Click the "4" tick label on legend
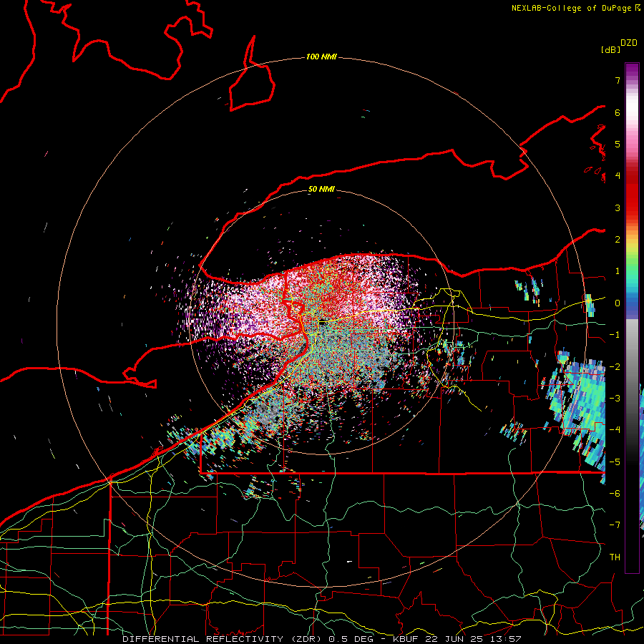Image resolution: width=644 pixels, height=644 pixels. [x=618, y=176]
